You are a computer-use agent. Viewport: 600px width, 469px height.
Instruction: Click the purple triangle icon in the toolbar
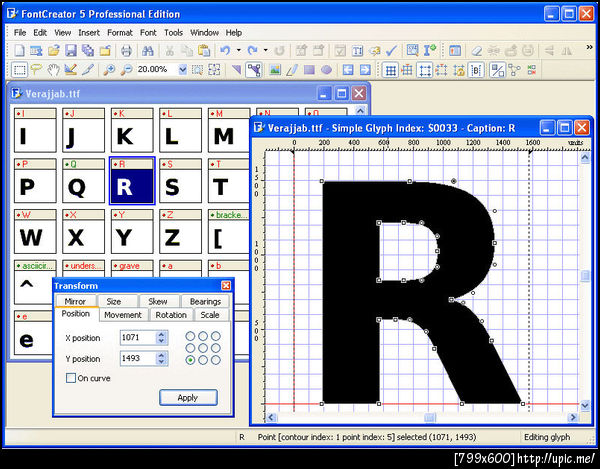tap(236, 70)
